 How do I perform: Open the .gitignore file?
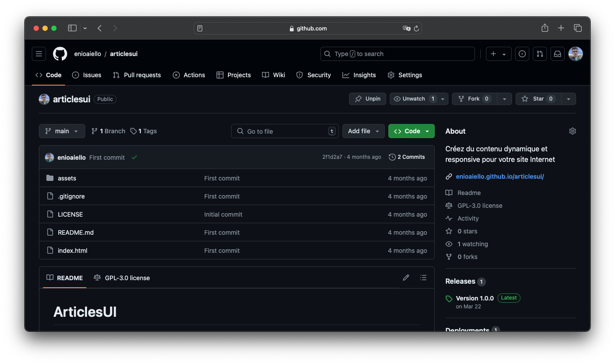pyautogui.click(x=71, y=196)
